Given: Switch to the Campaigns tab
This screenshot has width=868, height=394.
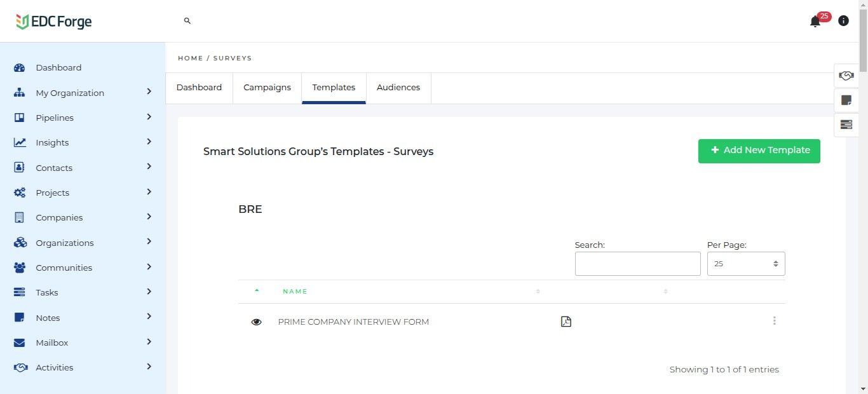Looking at the screenshot, I should coord(267,88).
